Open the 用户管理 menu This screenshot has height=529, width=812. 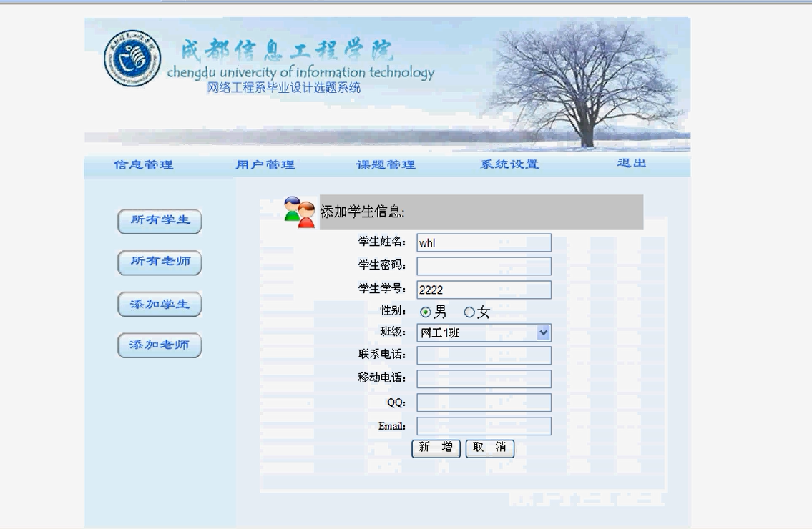[265, 164]
